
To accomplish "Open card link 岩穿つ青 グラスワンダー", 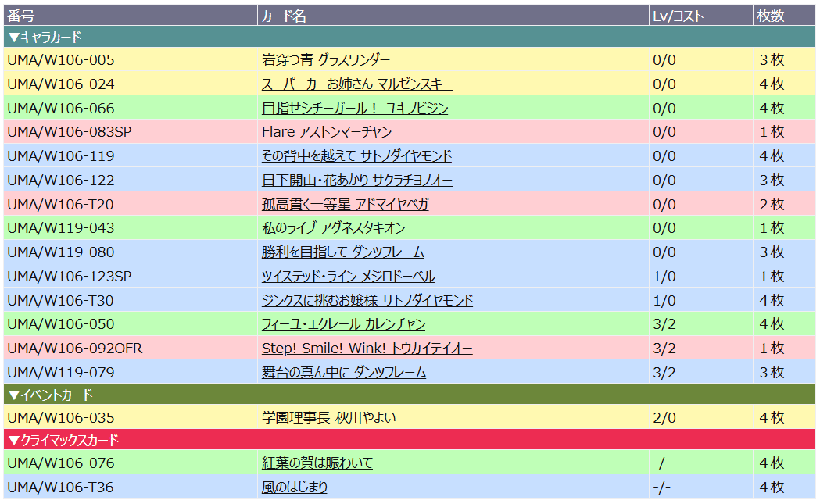I will tap(326, 60).
